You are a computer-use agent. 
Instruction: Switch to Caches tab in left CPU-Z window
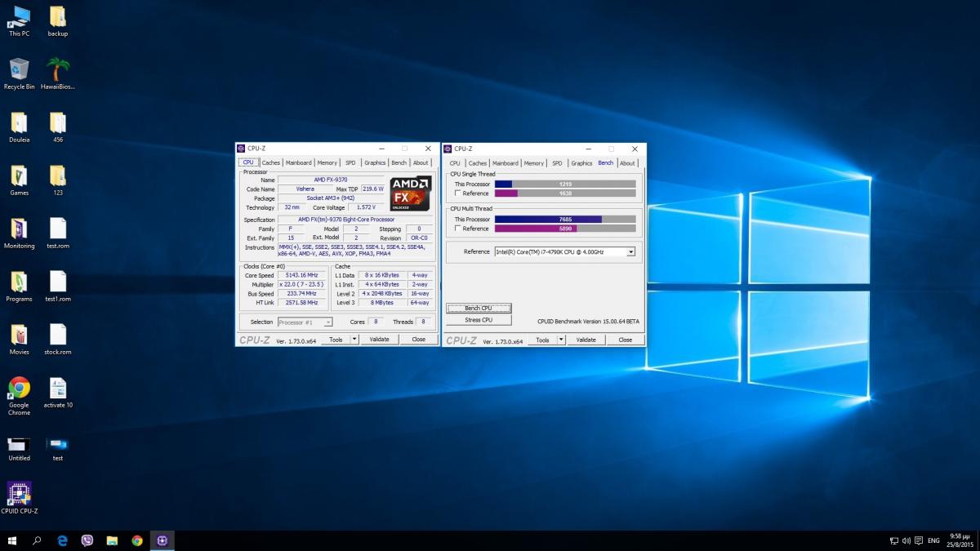coord(271,163)
